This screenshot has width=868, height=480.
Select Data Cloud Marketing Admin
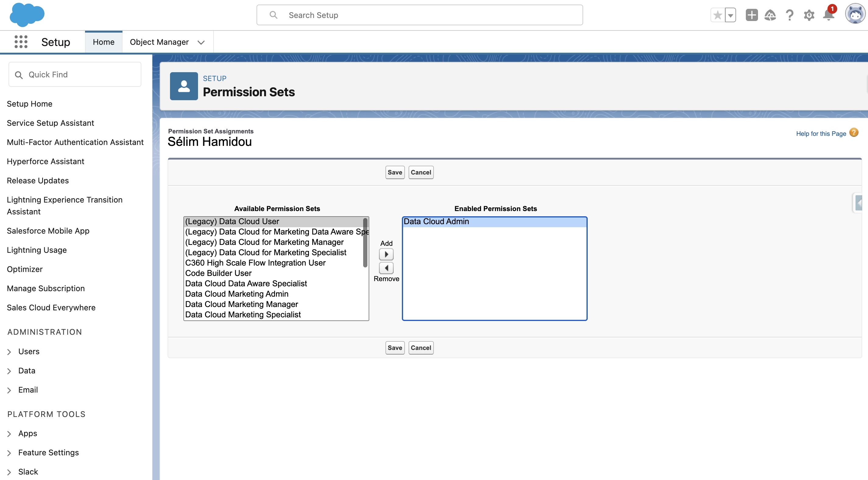pyautogui.click(x=274, y=294)
